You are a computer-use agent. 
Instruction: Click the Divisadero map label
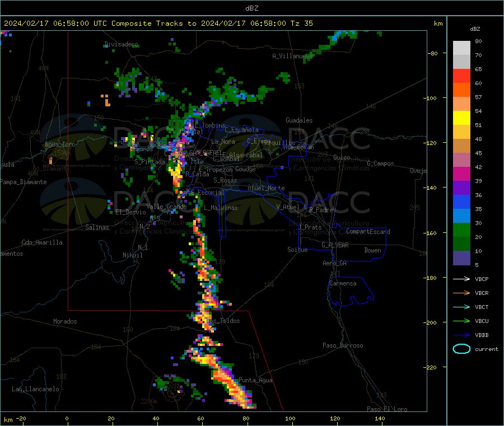(121, 44)
